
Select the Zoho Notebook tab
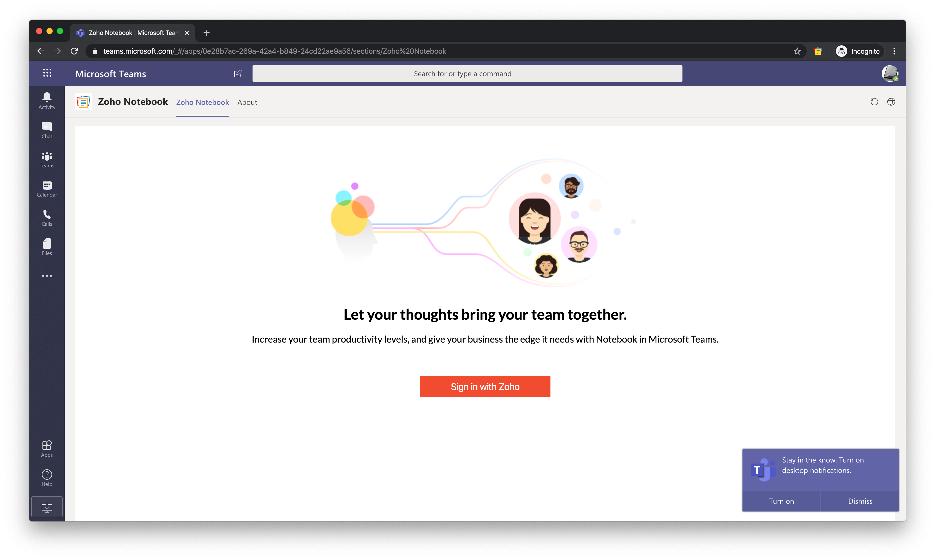pos(202,102)
